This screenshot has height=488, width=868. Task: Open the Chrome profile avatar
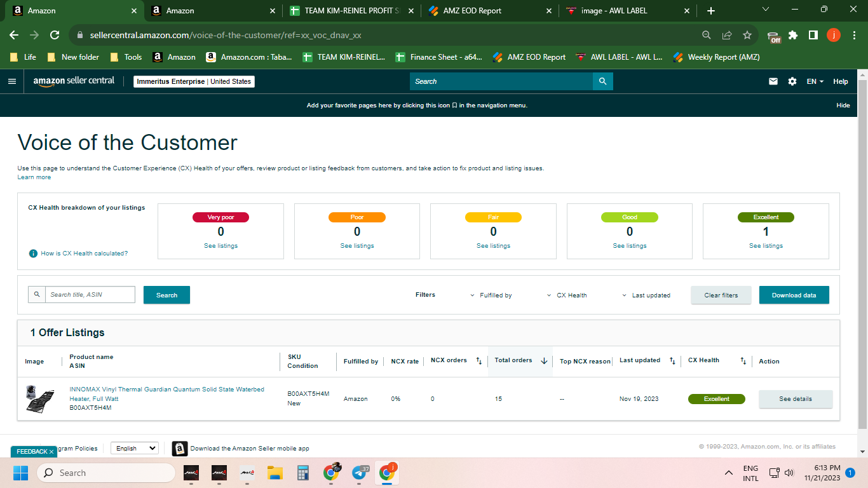pos(834,35)
